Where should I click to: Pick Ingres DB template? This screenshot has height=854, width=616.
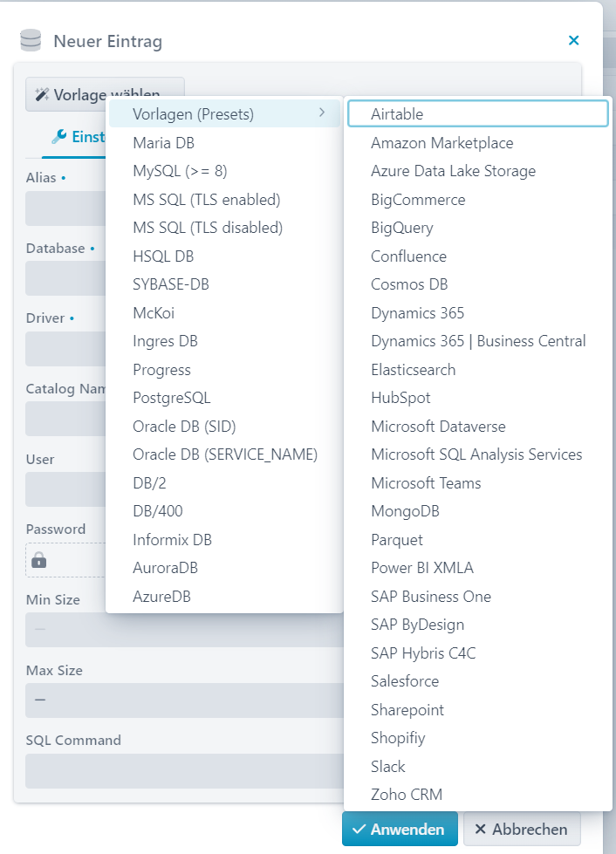click(224, 341)
